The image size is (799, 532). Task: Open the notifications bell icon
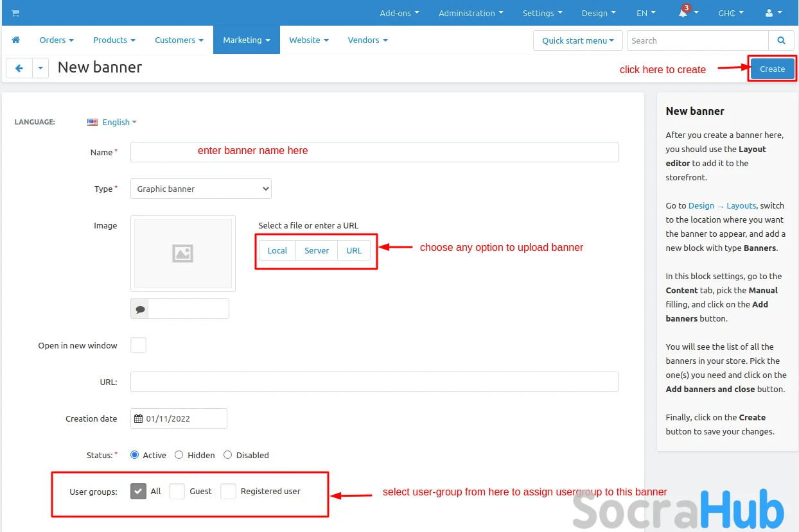click(x=683, y=13)
